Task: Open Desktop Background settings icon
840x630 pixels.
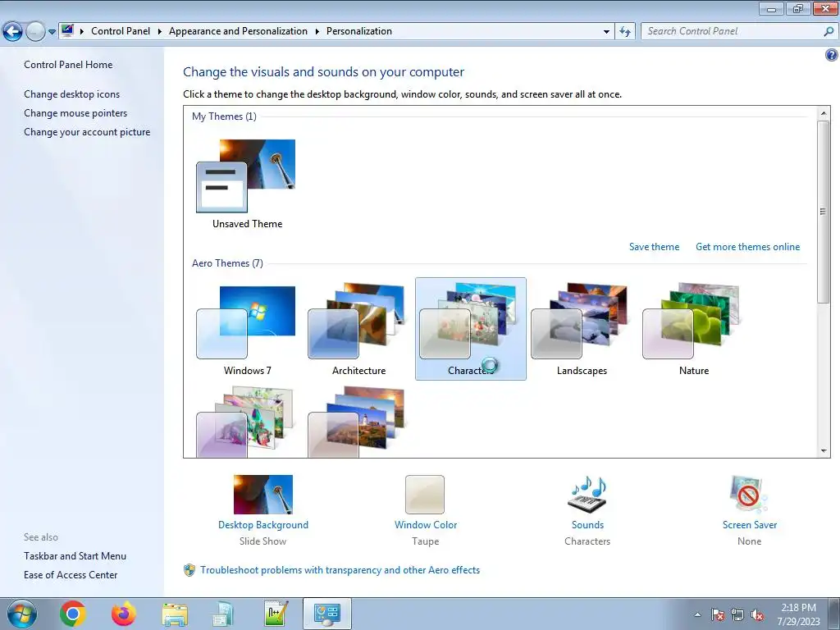Action: [263, 495]
